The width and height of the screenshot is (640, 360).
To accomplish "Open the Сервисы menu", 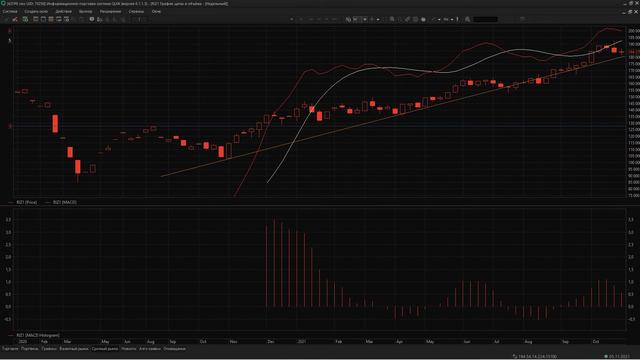I will click(136, 11).
